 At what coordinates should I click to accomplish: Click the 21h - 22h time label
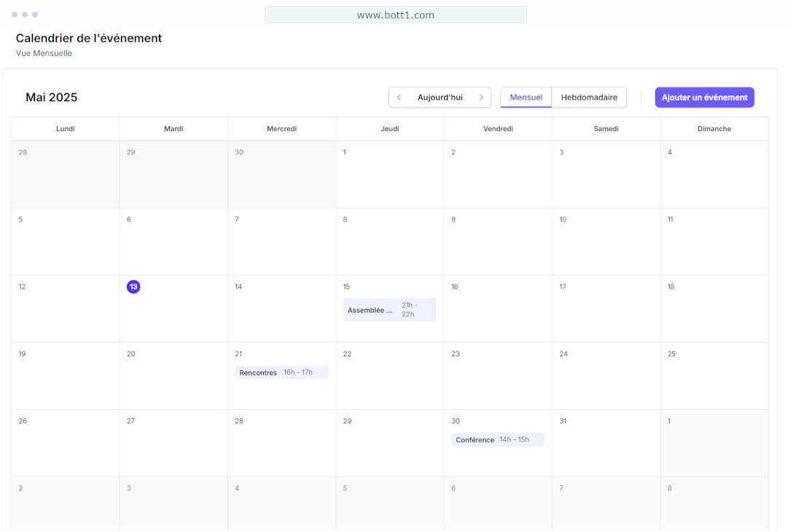click(x=410, y=309)
